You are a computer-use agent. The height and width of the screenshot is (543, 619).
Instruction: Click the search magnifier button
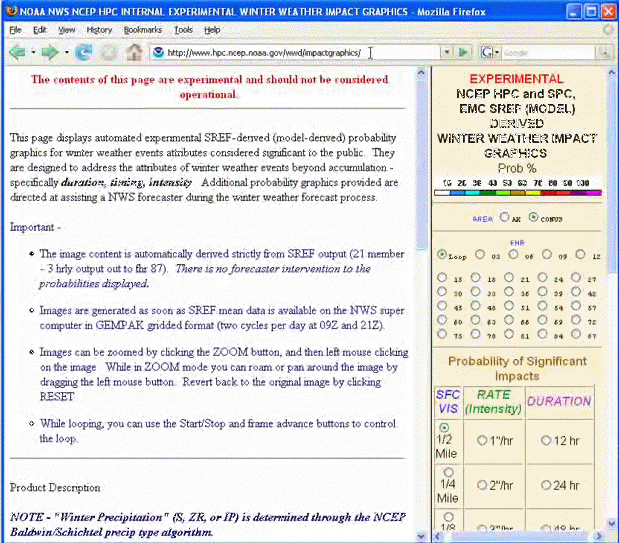tap(604, 52)
